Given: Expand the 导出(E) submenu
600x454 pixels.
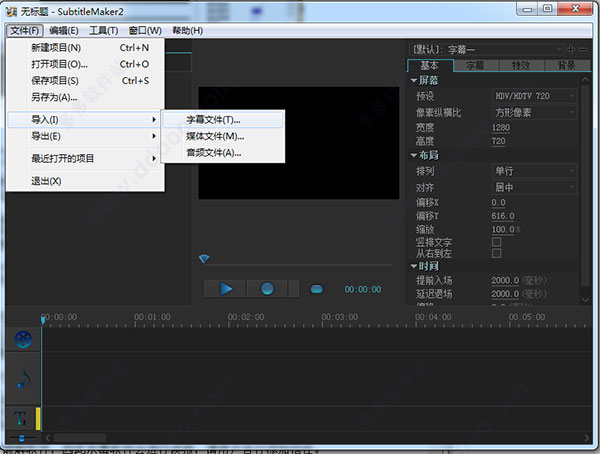Looking at the screenshot, I should click(x=85, y=136).
